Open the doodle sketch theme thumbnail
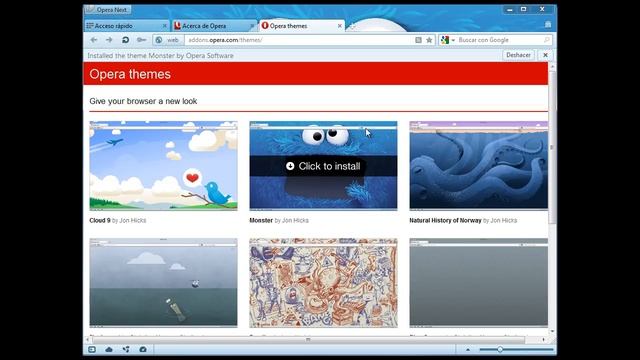 [x=323, y=283]
